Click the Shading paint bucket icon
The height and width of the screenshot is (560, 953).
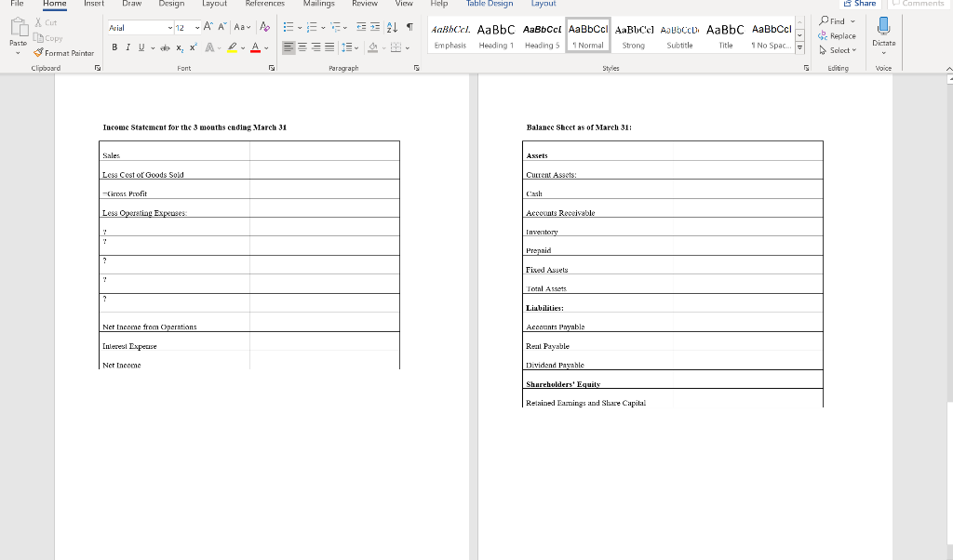point(372,47)
